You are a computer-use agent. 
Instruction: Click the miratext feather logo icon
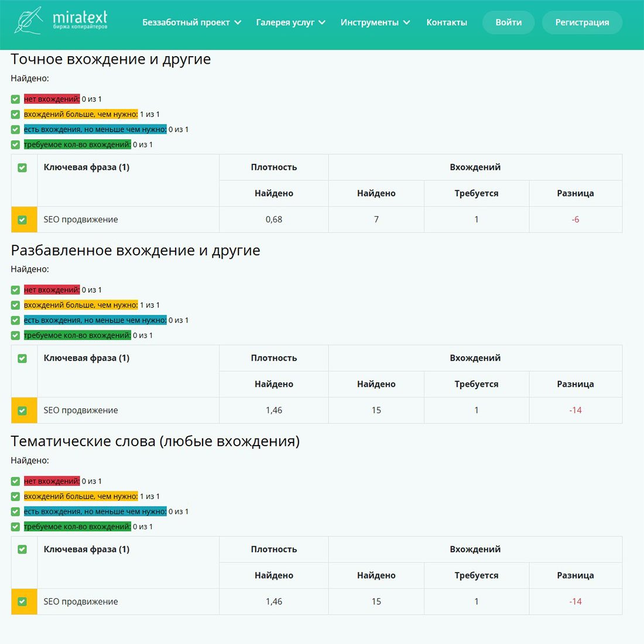tap(28, 20)
